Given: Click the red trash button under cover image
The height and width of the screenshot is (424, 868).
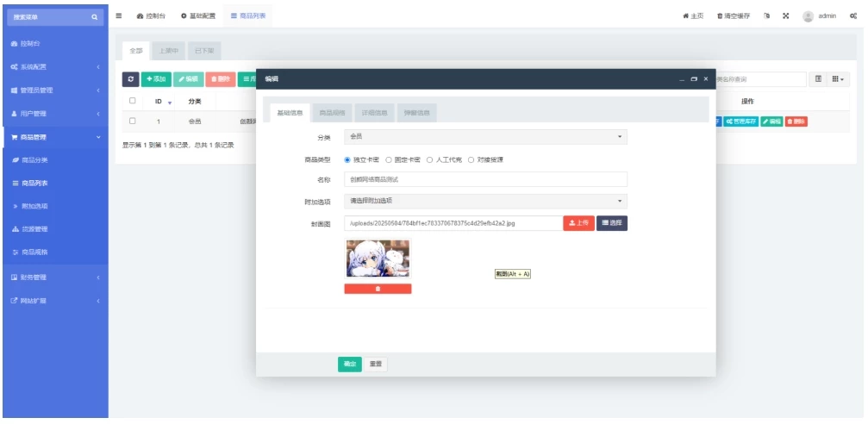Looking at the screenshot, I should point(378,289).
